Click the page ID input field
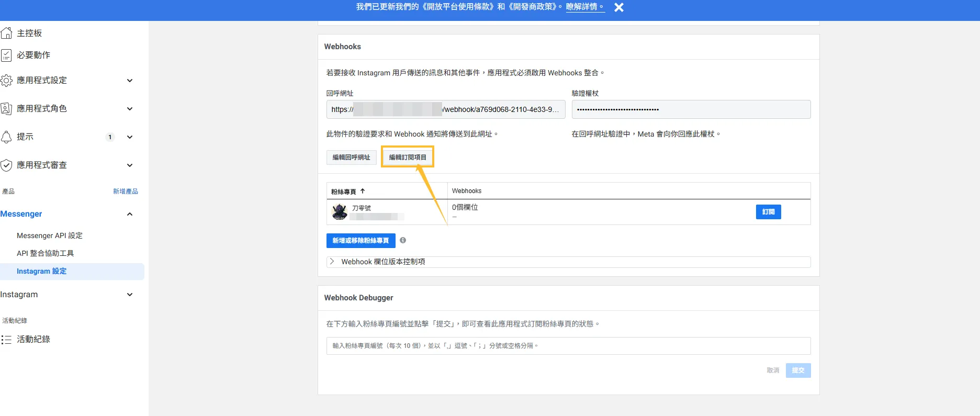Screen dimensions: 980x416 click(x=568, y=346)
